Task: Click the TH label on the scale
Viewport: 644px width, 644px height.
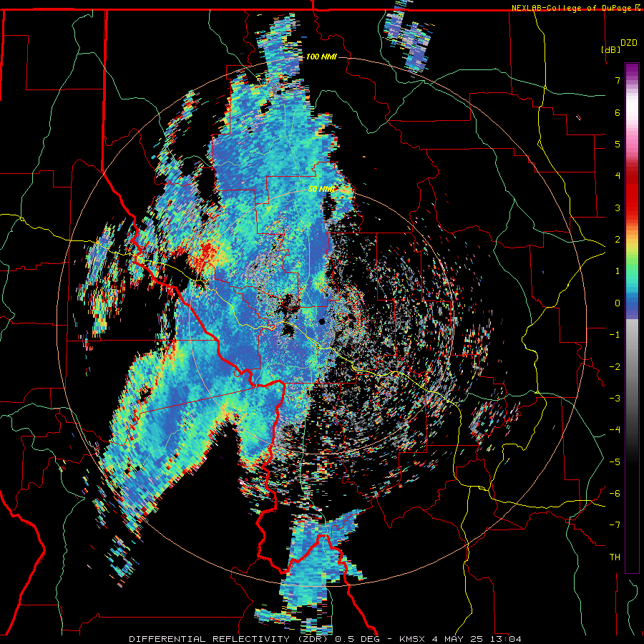Action: pyautogui.click(x=615, y=557)
